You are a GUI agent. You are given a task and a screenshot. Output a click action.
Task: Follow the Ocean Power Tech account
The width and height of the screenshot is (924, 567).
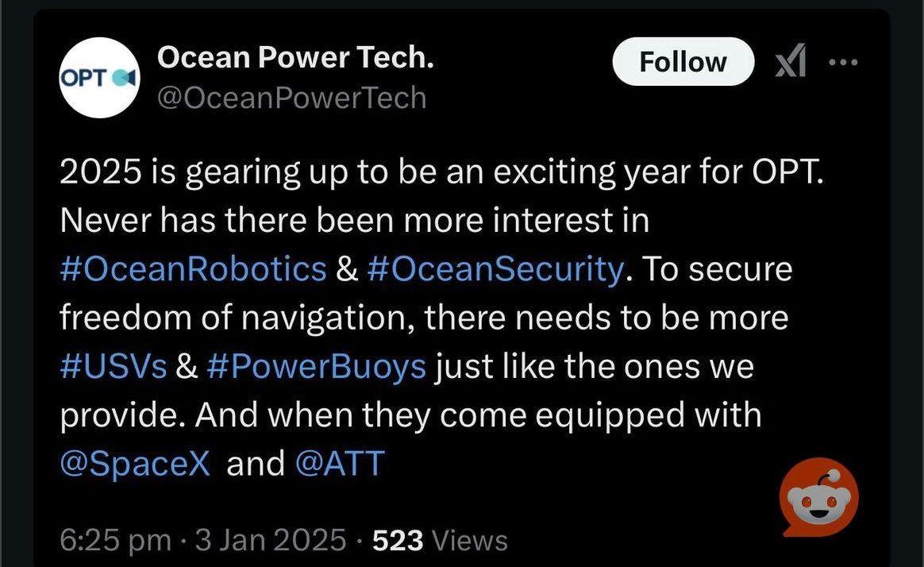click(683, 62)
